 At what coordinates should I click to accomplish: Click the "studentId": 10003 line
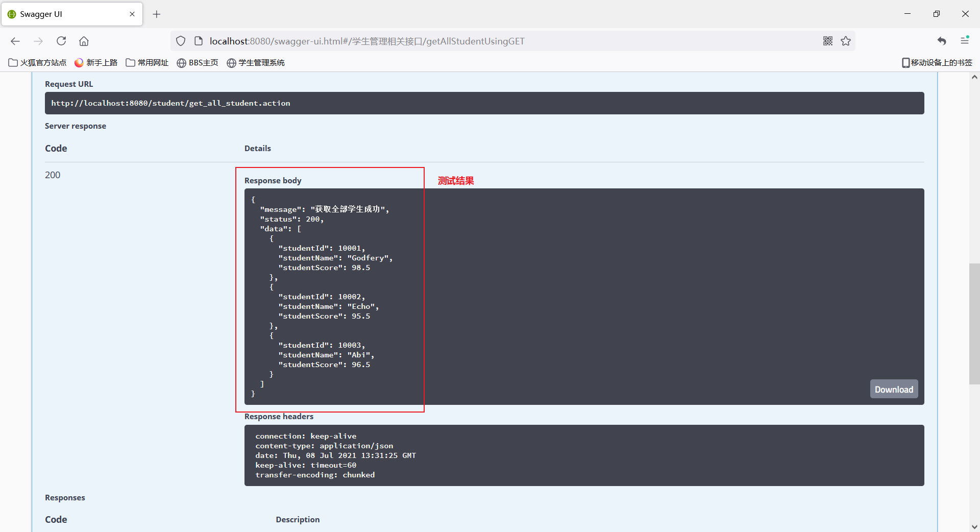coord(322,346)
